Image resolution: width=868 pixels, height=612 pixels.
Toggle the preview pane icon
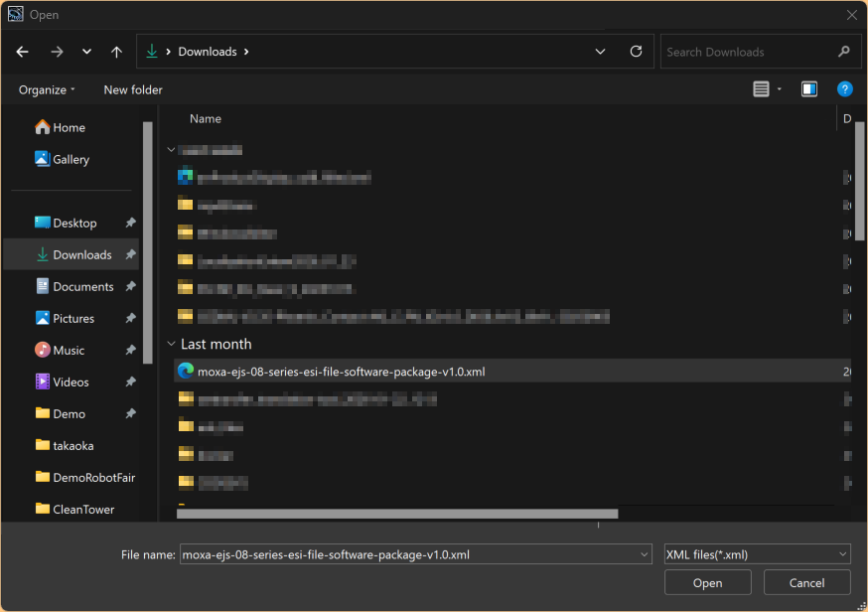[809, 89]
